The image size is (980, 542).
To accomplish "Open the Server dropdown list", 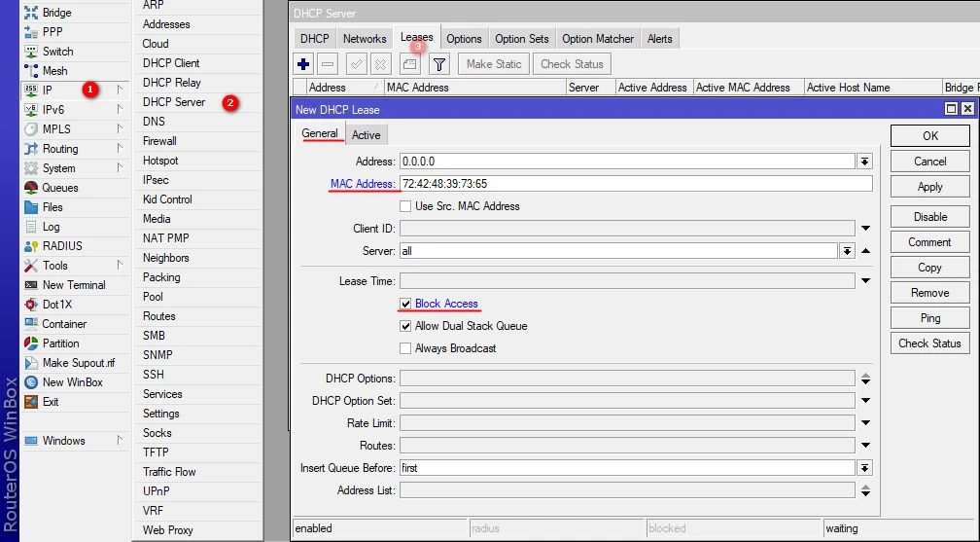I will tap(847, 251).
